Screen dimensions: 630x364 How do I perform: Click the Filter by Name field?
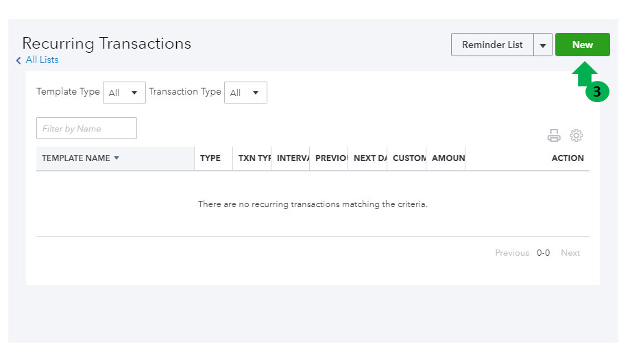[86, 128]
